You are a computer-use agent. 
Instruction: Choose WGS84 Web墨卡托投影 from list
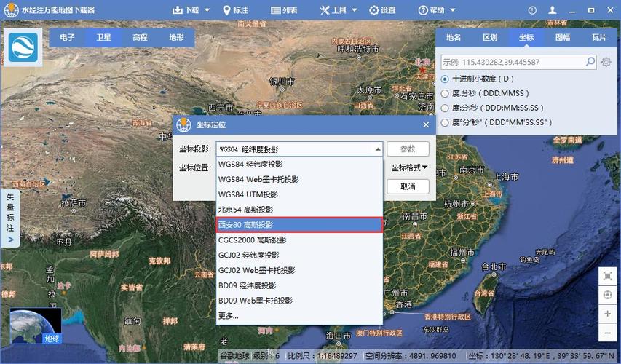click(299, 179)
